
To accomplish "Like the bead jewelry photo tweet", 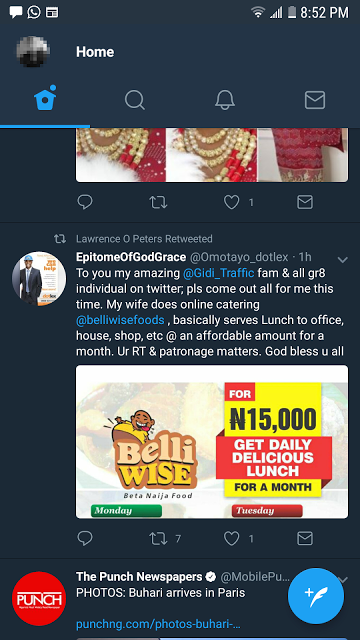I will 231,202.
